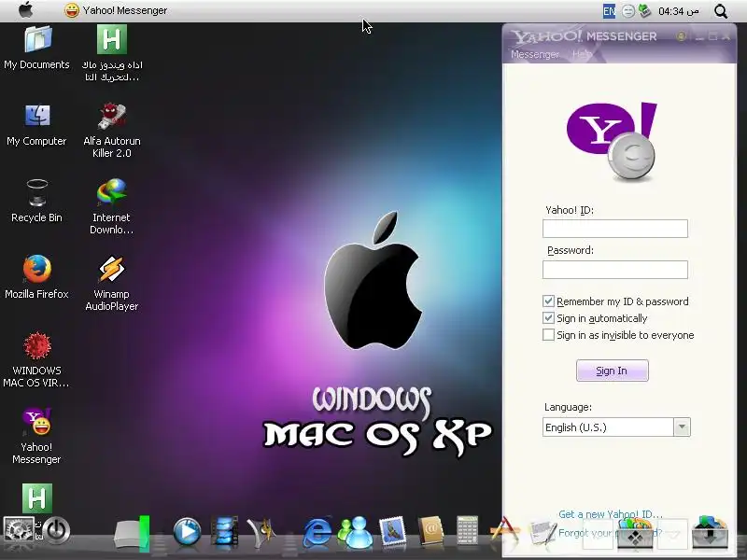This screenshot has width=747, height=560.
Task: Open the download box icon at dock end
Action: click(x=710, y=532)
